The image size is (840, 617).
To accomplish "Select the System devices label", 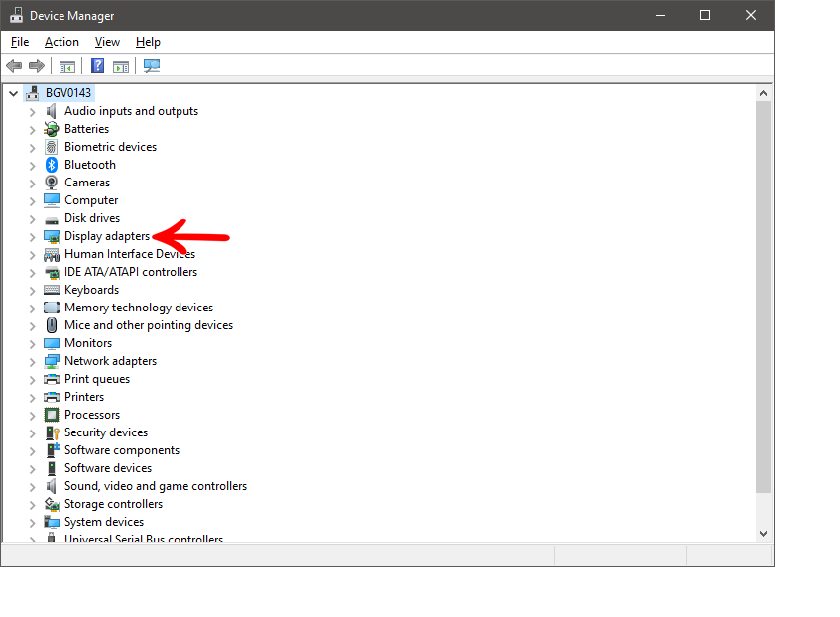I will (x=104, y=522).
